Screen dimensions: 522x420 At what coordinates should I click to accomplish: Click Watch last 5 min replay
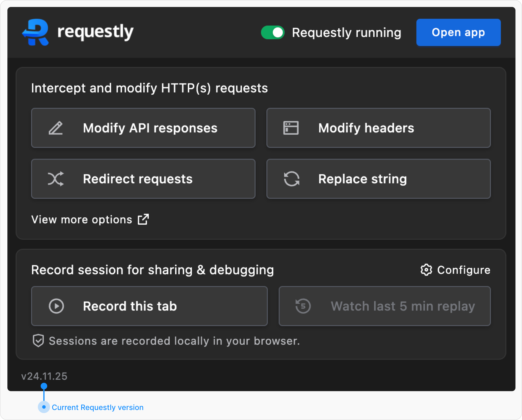click(x=403, y=306)
